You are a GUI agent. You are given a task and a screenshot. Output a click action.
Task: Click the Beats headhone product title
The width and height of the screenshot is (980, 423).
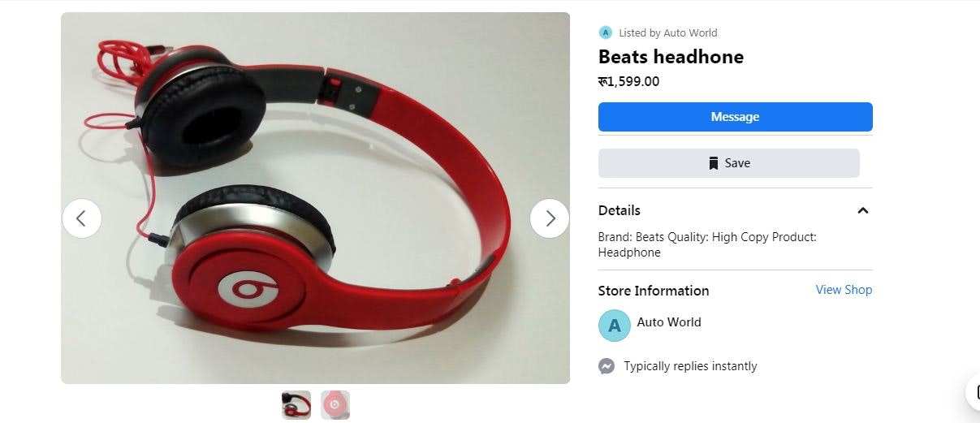pyautogui.click(x=671, y=57)
